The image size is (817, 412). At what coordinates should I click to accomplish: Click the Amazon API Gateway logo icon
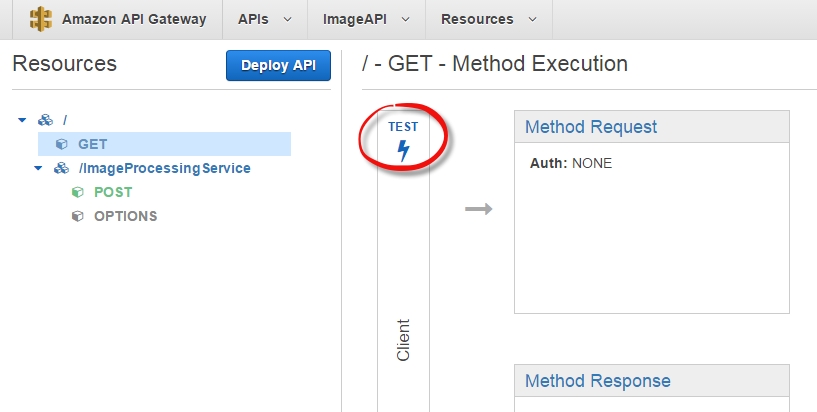coord(41,19)
